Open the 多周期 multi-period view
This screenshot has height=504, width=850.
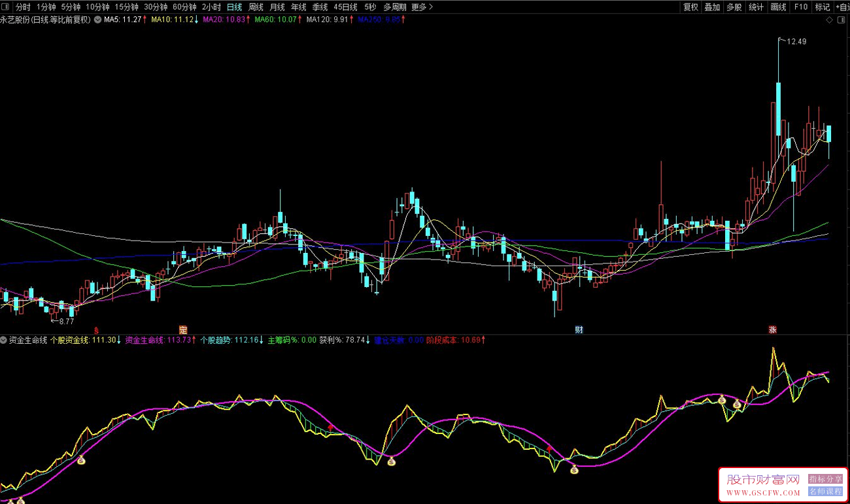coord(395,7)
